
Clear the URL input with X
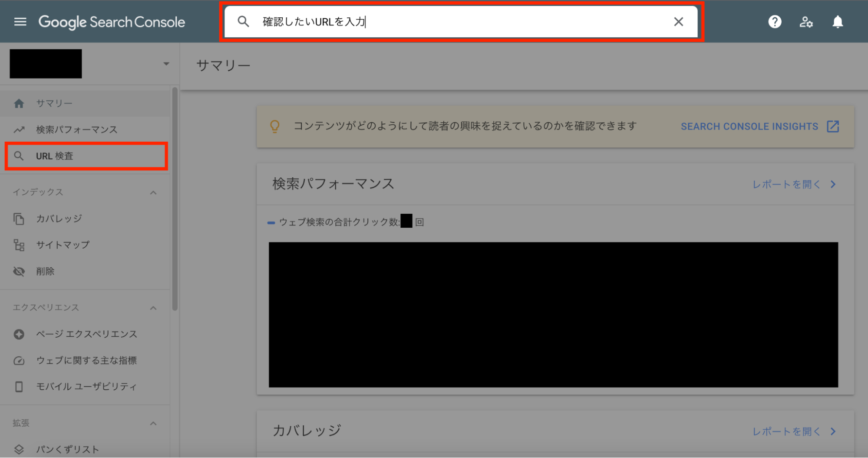[678, 21]
